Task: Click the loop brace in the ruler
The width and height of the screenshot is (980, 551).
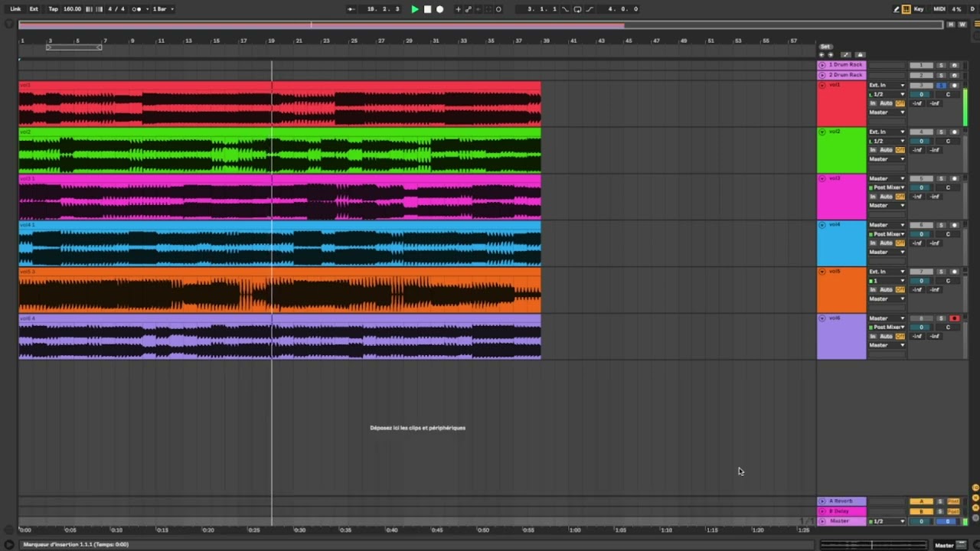Action: pyautogui.click(x=73, y=47)
